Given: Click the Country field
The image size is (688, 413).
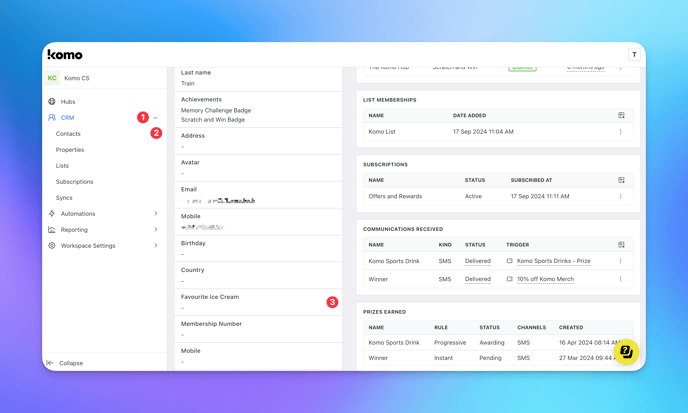Looking at the screenshot, I should (x=258, y=276).
